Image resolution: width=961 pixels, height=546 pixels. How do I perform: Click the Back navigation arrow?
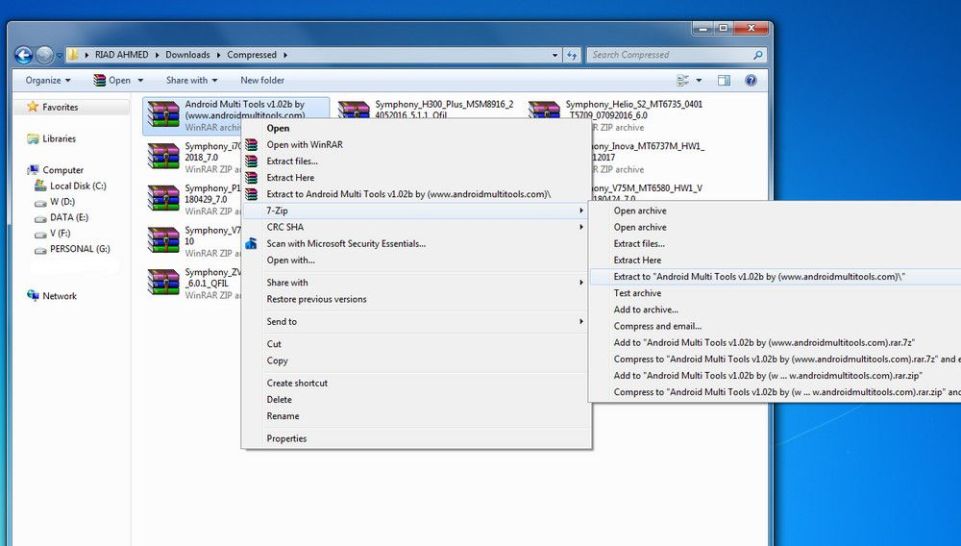[23, 55]
